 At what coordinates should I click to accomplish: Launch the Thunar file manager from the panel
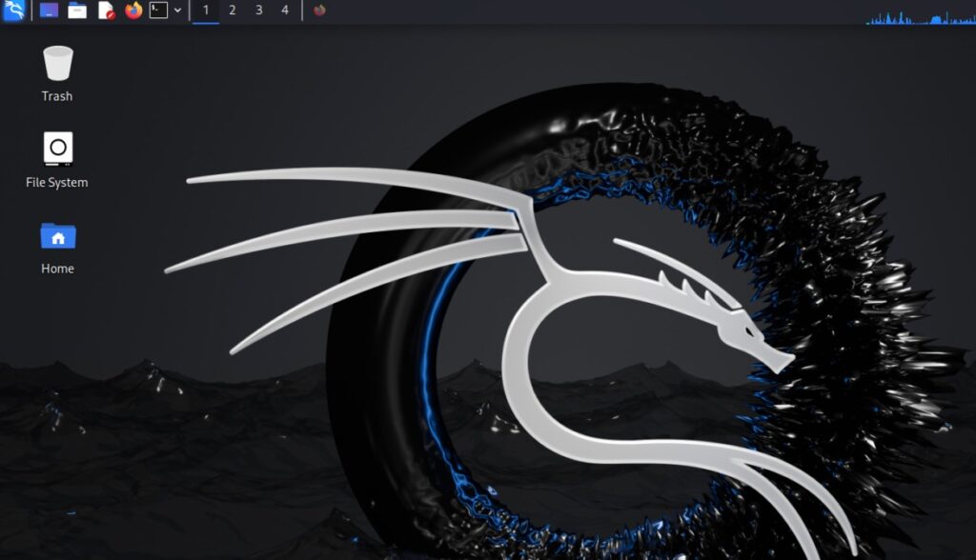77,12
